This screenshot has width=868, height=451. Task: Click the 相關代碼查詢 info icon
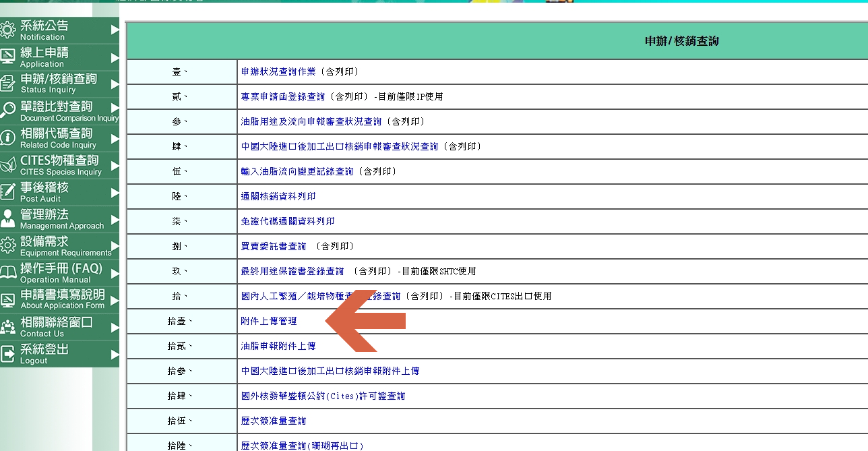pyautogui.click(x=8, y=138)
